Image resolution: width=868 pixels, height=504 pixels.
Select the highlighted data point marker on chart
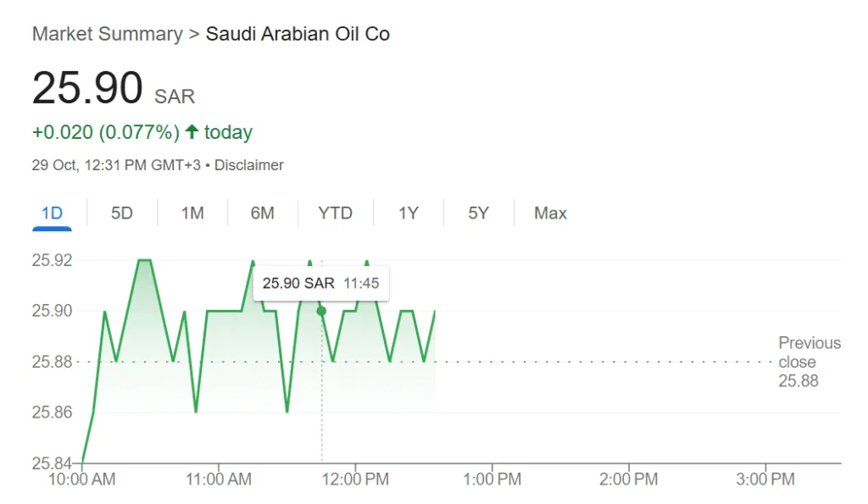(x=320, y=311)
